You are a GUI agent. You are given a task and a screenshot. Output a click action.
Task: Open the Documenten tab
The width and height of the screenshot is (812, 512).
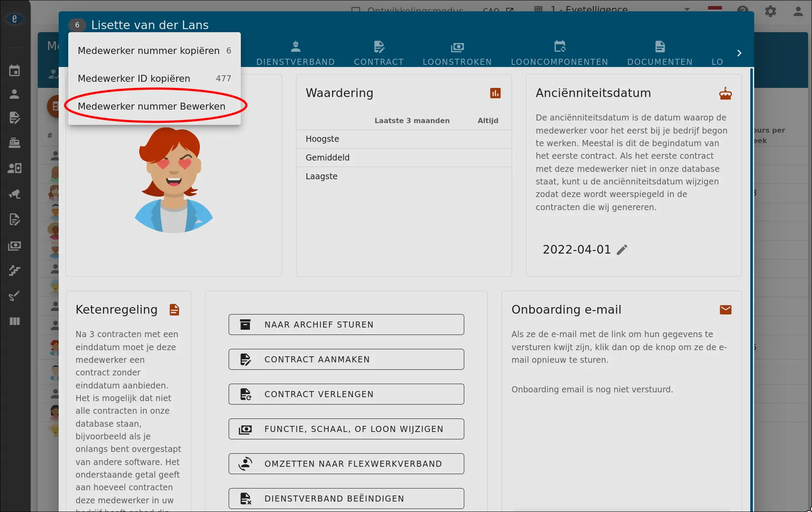[x=659, y=53]
